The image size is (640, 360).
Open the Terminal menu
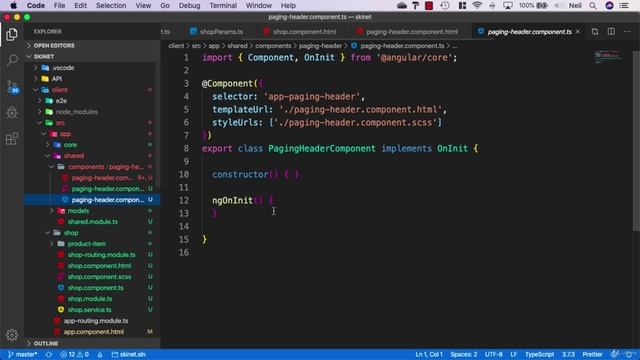223,6
